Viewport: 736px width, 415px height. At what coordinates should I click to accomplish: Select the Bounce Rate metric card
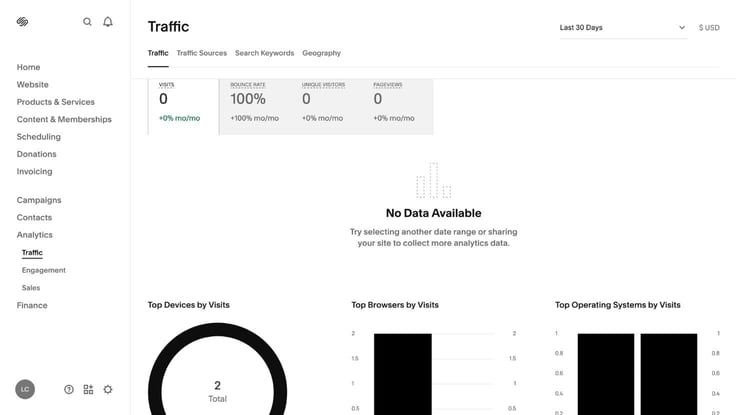255,107
